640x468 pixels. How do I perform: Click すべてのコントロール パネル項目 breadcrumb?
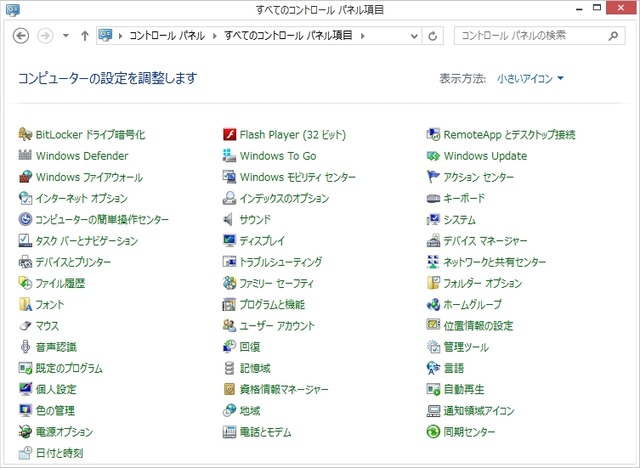pos(288,36)
